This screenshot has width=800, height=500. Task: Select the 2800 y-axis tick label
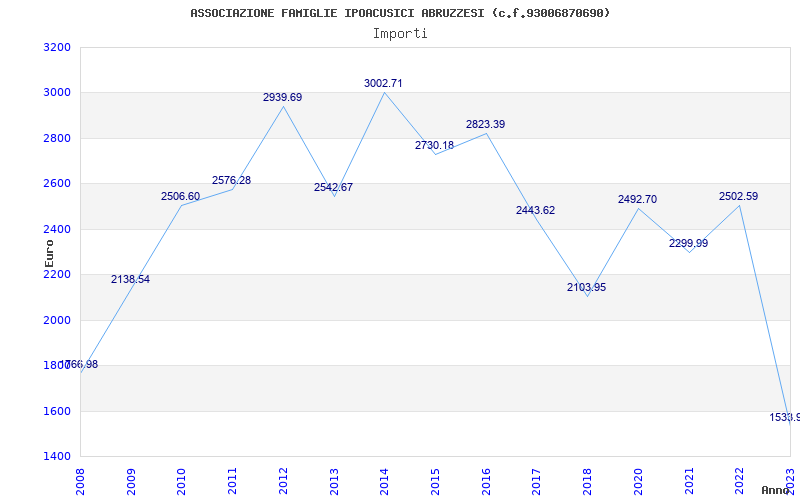pyautogui.click(x=57, y=138)
